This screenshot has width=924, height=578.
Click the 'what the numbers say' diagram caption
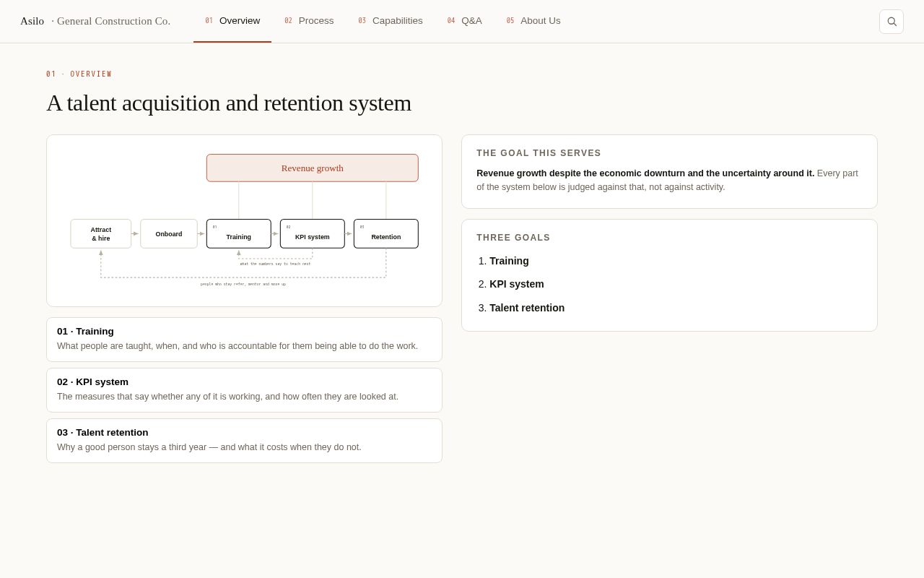[x=276, y=264]
